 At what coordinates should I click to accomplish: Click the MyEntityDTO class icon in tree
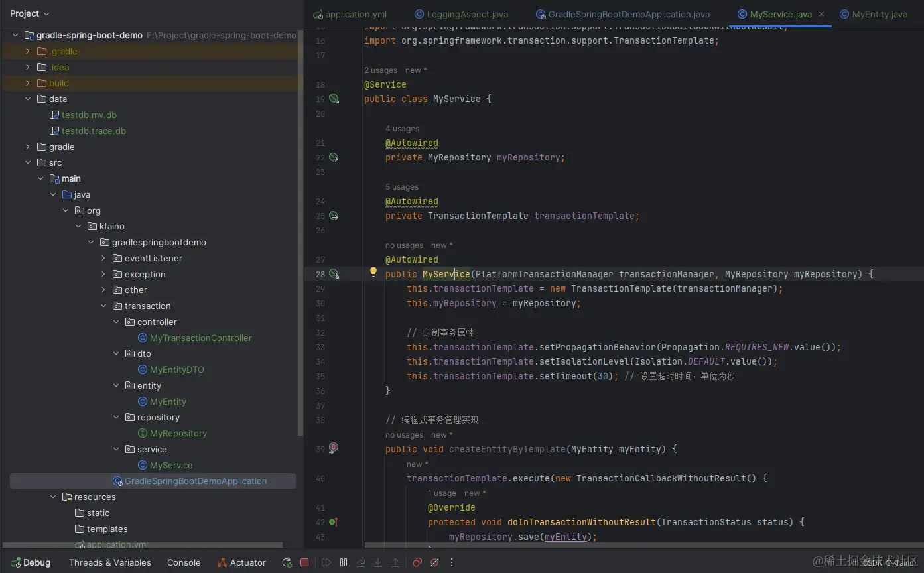click(143, 369)
